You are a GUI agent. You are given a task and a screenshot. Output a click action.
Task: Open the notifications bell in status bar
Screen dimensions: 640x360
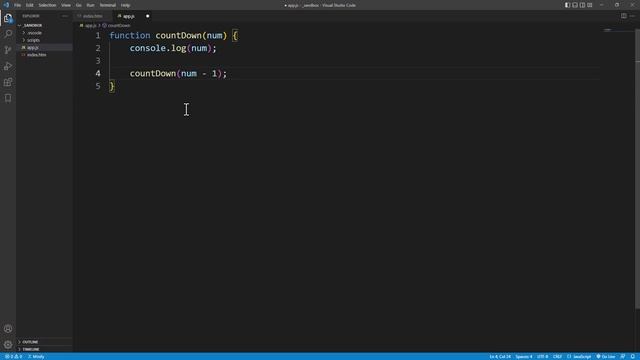pyautogui.click(x=633, y=357)
